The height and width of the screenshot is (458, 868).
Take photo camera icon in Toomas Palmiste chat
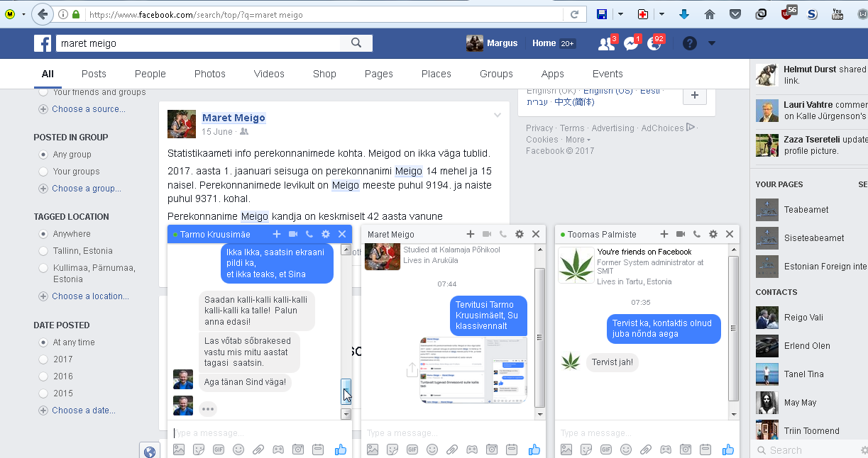click(686, 449)
